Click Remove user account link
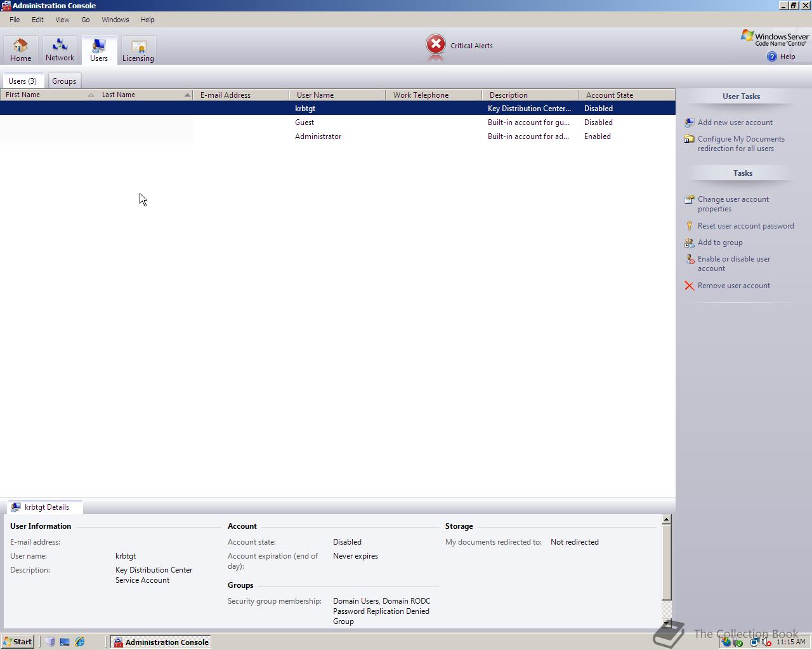Screen dimensions: 812x650 click(x=734, y=286)
